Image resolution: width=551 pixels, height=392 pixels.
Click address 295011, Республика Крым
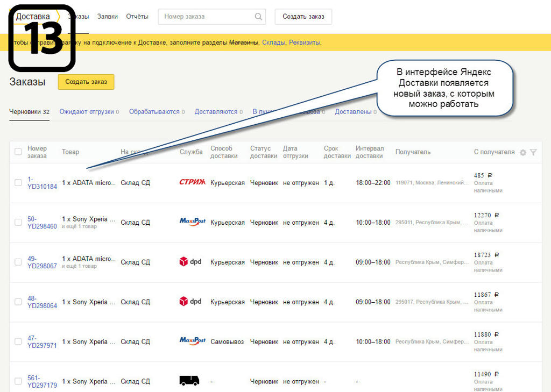(432, 222)
